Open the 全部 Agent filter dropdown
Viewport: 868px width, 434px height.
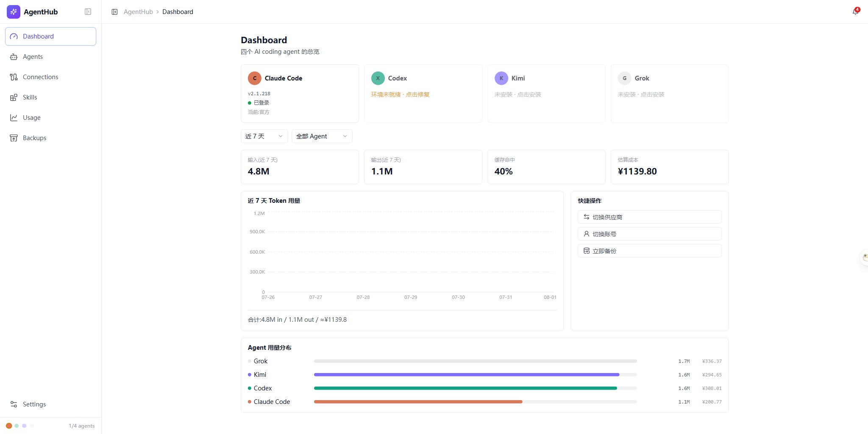[x=322, y=136]
